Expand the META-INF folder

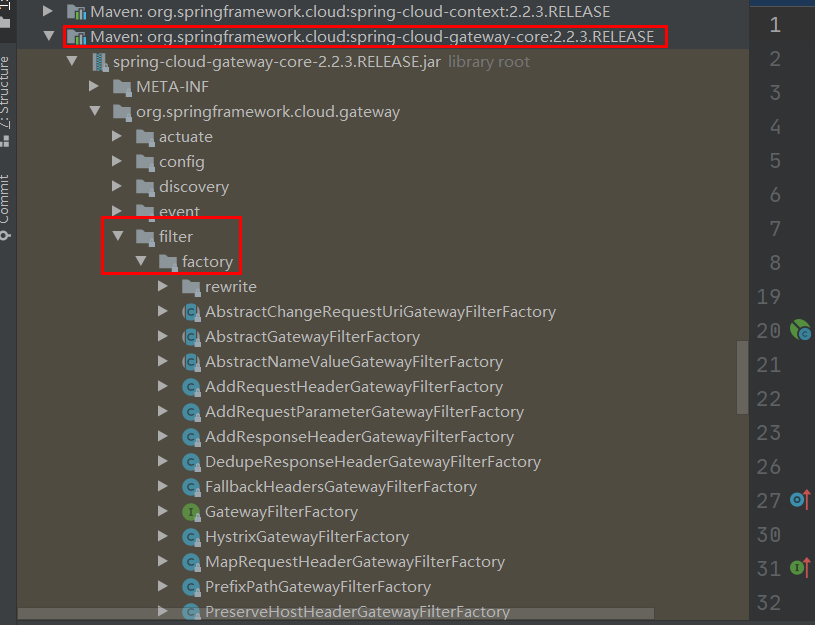point(94,86)
